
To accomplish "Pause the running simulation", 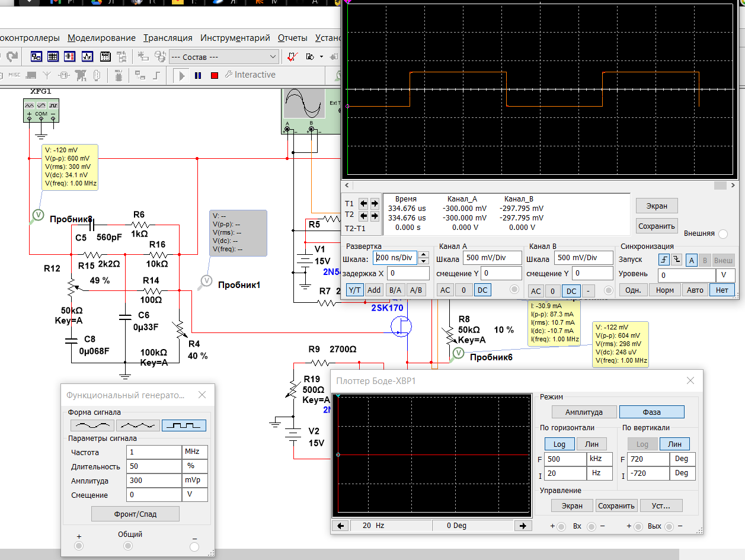I will pyautogui.click(x=198, y=75).
